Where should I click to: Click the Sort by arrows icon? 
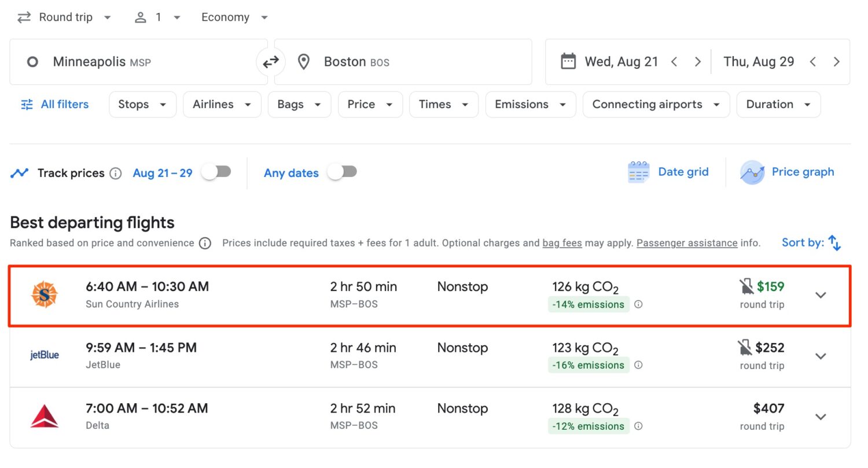[x=834, y=243]
